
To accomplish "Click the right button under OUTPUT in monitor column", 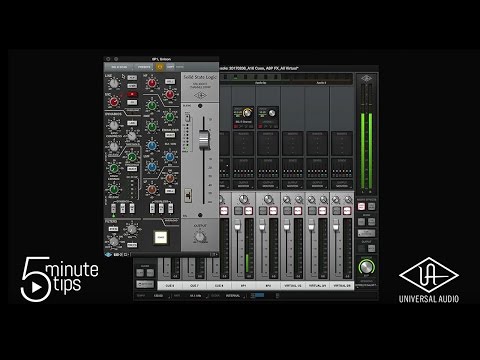I will point(371,248).
